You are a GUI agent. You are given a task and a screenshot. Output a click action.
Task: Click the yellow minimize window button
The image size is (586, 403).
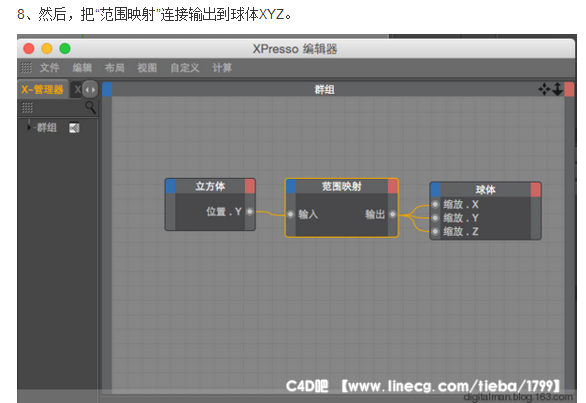[x=47, y=49]
